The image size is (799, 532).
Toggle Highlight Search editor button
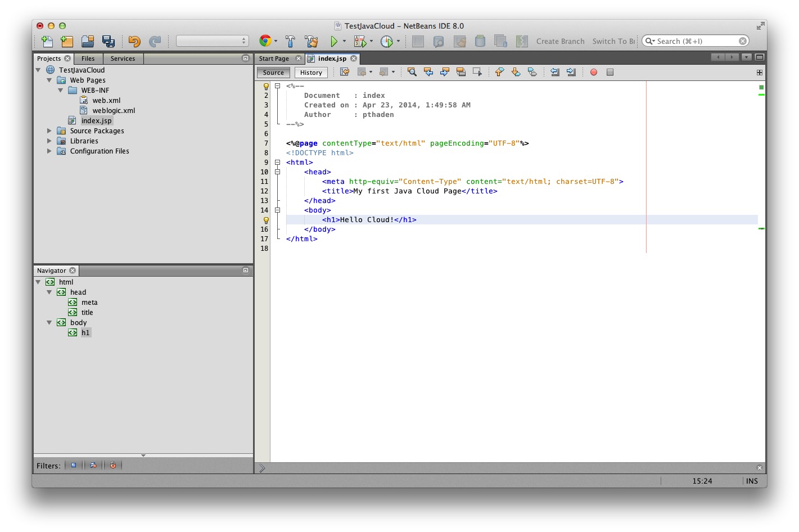coord(461,72)
